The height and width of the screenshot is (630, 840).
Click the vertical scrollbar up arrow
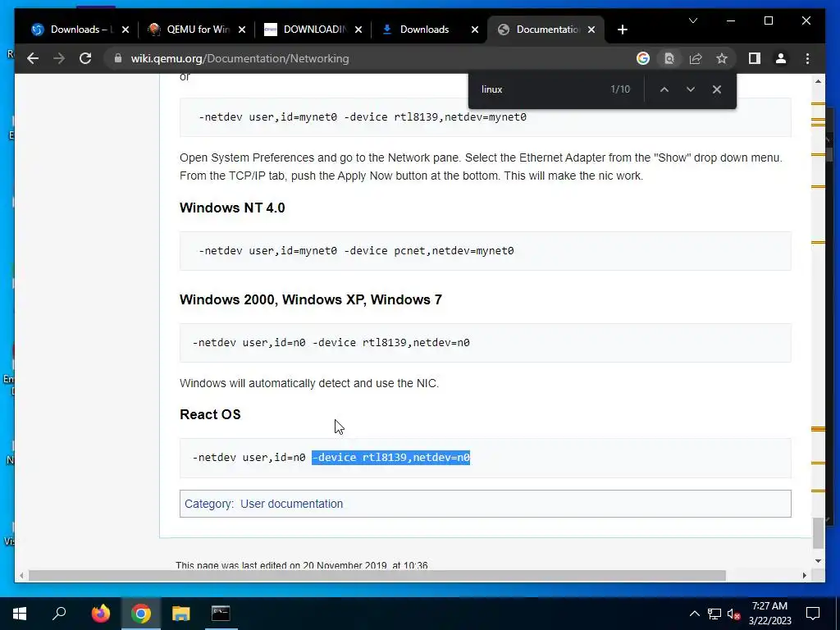pos(818,81)
